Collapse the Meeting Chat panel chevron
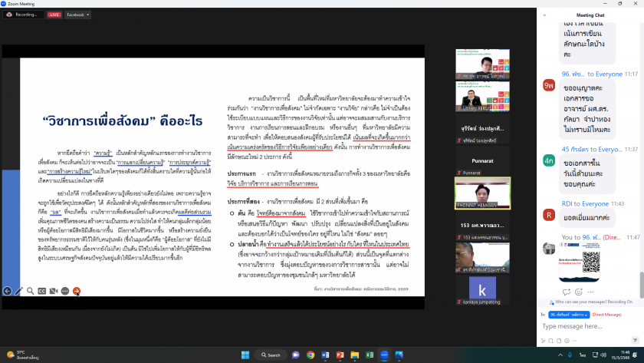 [x=545, y=14]
